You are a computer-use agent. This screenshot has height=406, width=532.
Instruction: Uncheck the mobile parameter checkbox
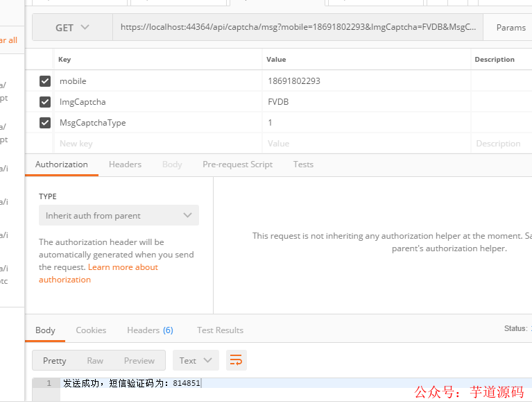45,81
